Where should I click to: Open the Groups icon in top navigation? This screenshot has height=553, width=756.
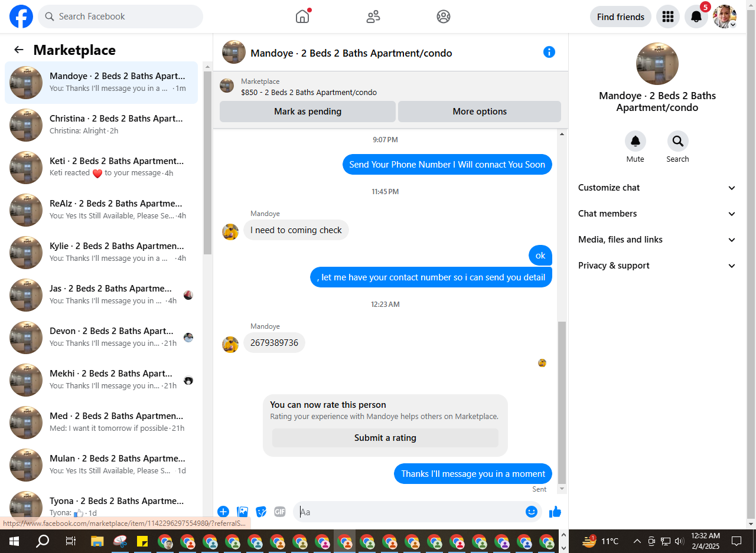(444, 17)
